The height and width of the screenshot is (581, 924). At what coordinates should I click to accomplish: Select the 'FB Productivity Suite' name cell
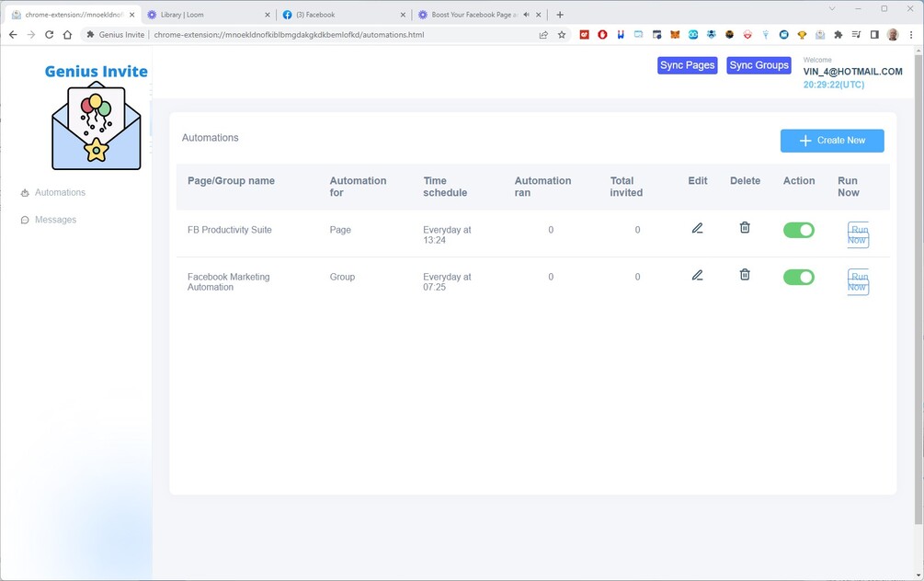[x=230, y=230]
